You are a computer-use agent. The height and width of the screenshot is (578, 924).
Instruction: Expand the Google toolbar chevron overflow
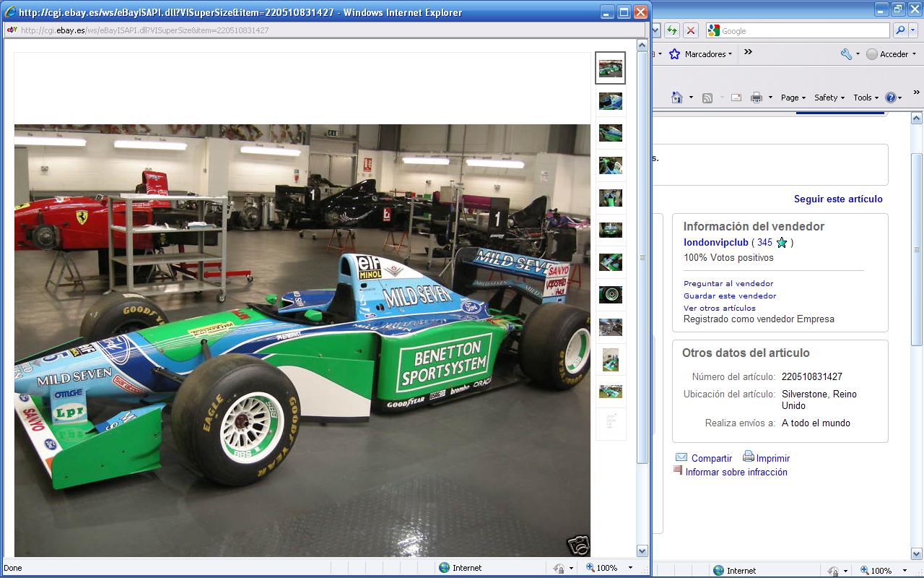point(748,52)
